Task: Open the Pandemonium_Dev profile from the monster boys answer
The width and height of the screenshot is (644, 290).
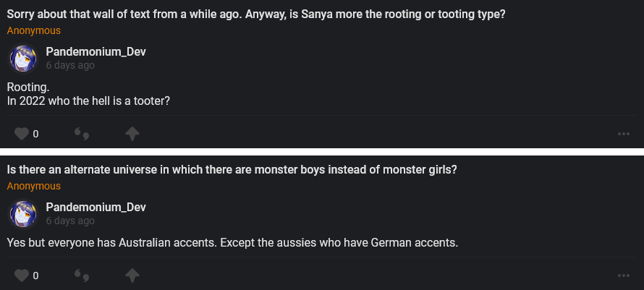Action: point(96,208)
